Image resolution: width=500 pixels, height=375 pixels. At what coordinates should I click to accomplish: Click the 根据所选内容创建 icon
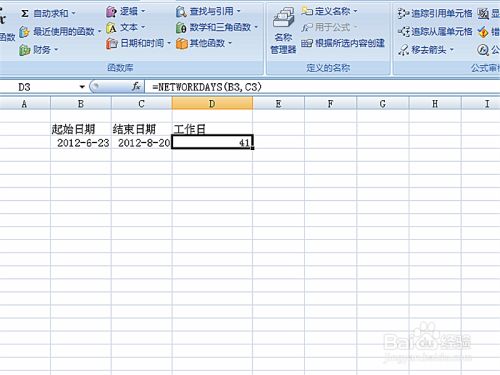(x=307, y=43)
